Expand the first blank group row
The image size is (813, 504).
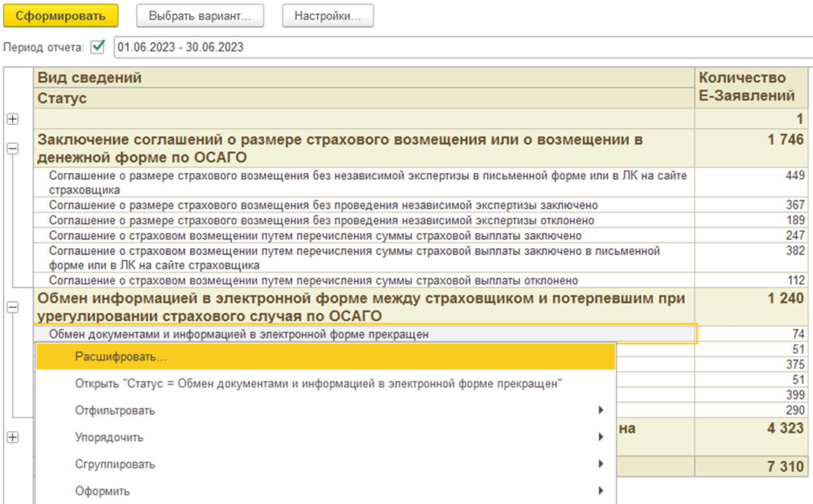(13, 119)
